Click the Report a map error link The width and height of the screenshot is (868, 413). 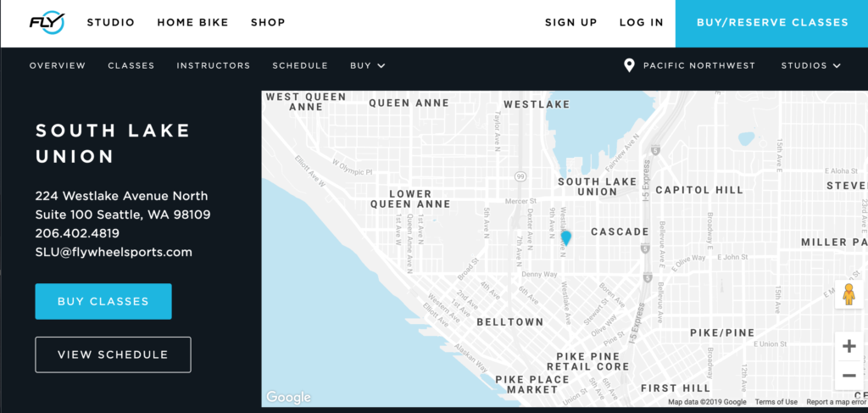tap(836, 402)
